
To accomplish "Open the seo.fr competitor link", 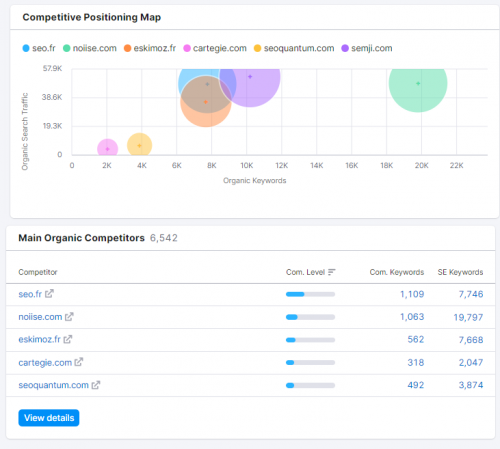I will 30,294.
